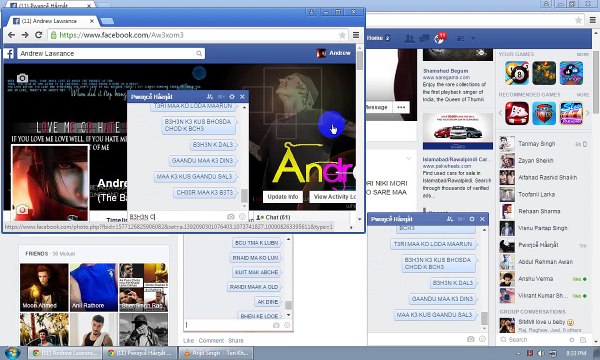The height and width of the screenshot is (360, 600).
Task: Start a video call in the front chat popup
Action: coord(221,97)
